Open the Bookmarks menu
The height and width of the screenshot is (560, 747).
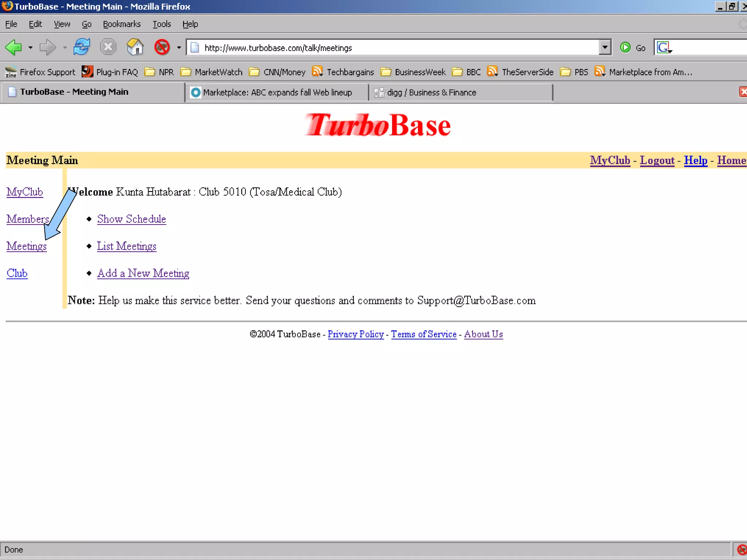pos(121,24)
